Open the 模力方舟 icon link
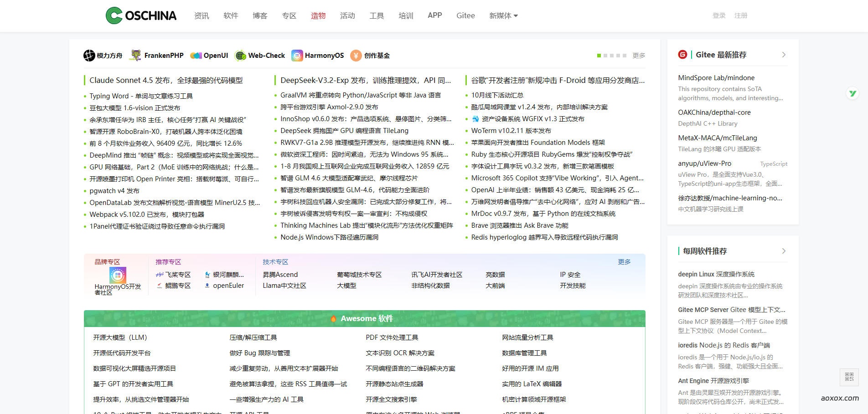 tap(89, 56)
